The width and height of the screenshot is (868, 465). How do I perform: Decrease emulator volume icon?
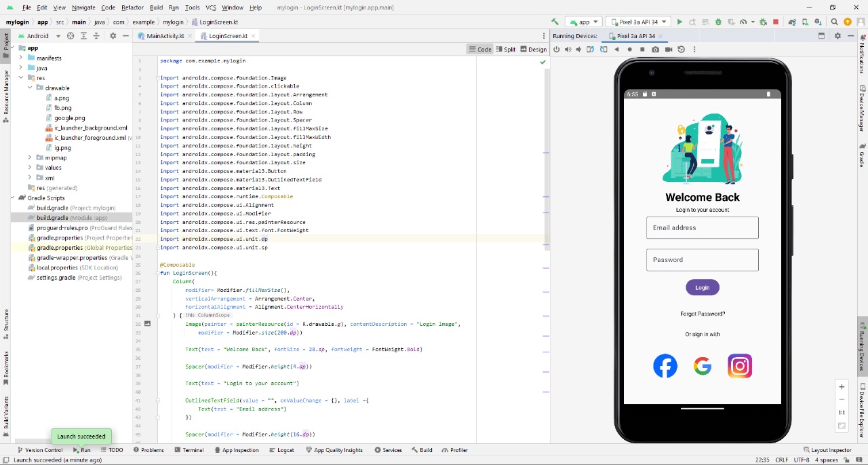pos(578,49)
